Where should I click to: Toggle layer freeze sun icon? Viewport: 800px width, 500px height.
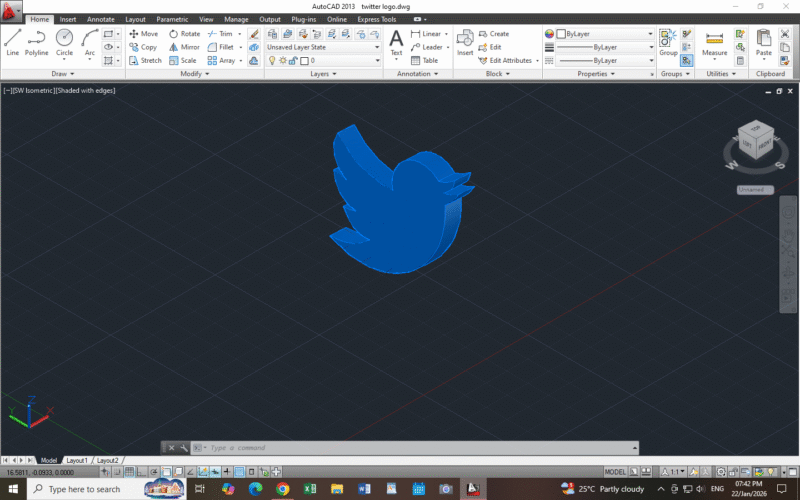pyautogui.click(x=283, y=60)
